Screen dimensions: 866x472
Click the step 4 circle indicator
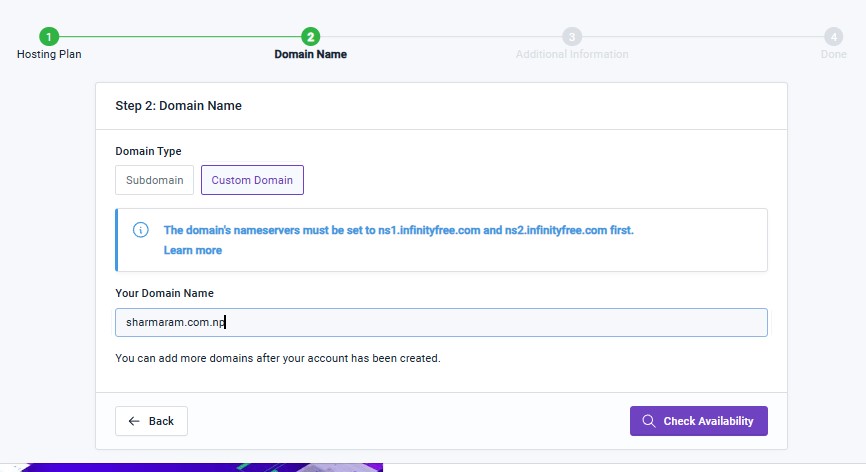(x=833, y=37)
